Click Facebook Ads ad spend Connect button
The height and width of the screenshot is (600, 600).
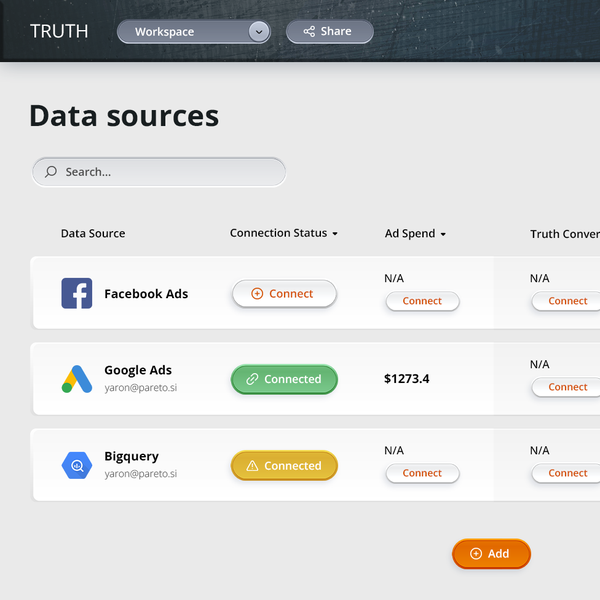(422, 301)
